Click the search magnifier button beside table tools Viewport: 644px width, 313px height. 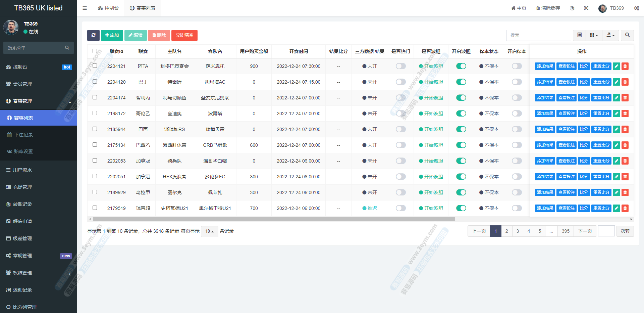click(627, 35)
